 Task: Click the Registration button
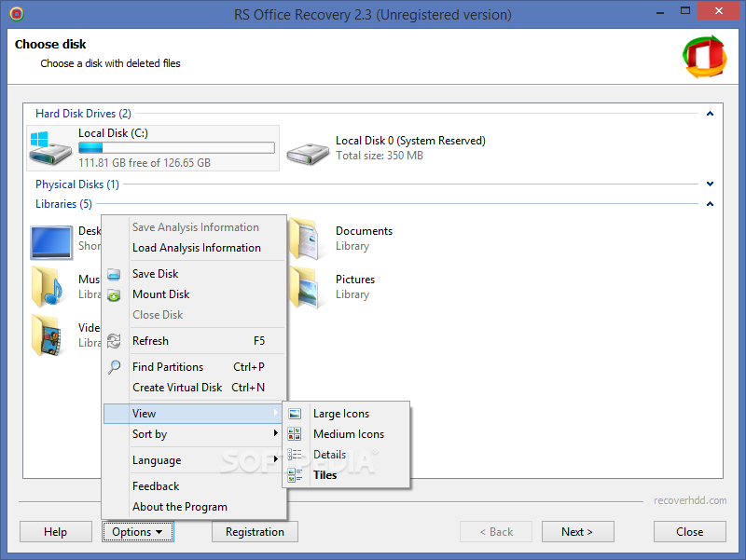255,531
